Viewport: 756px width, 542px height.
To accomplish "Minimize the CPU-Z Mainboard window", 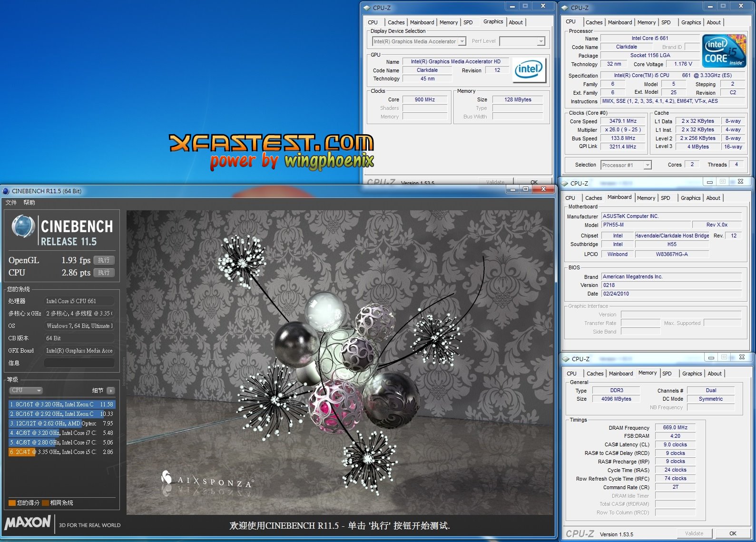I will [710, 182].
